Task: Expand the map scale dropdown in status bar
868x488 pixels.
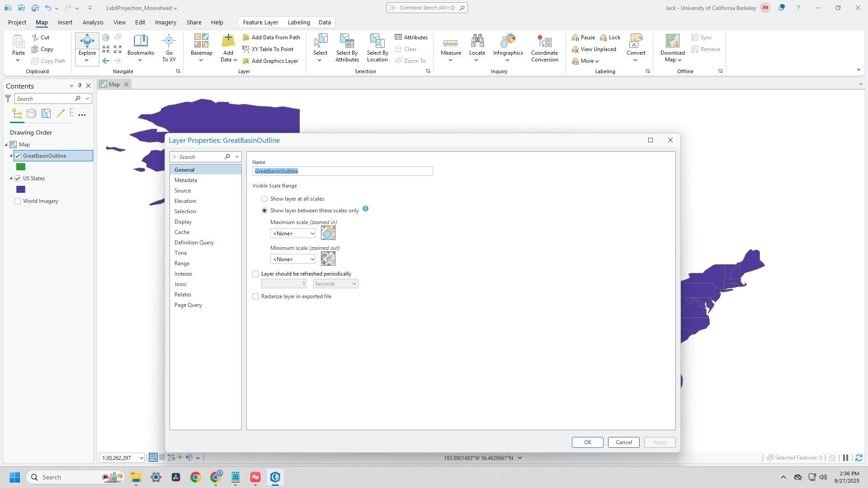Action: point(141,458)
